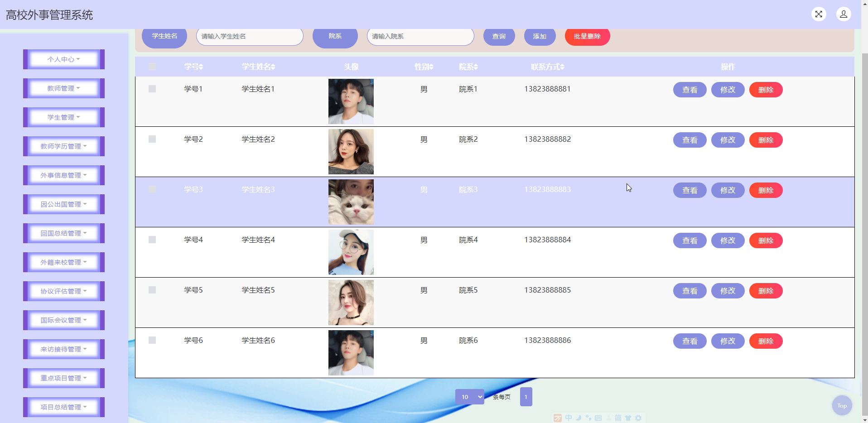
Task: Click the 批量删除 button
Action: click(x=587, y=36)
